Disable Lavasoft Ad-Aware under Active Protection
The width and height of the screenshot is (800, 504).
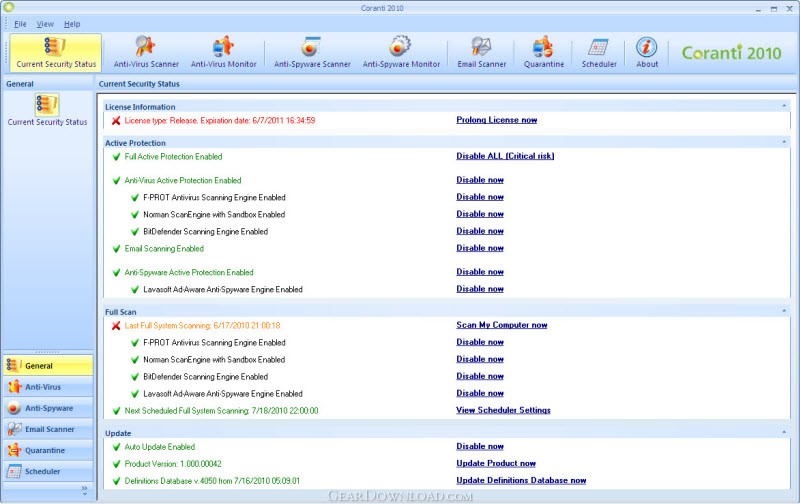(x=480, y=289)
